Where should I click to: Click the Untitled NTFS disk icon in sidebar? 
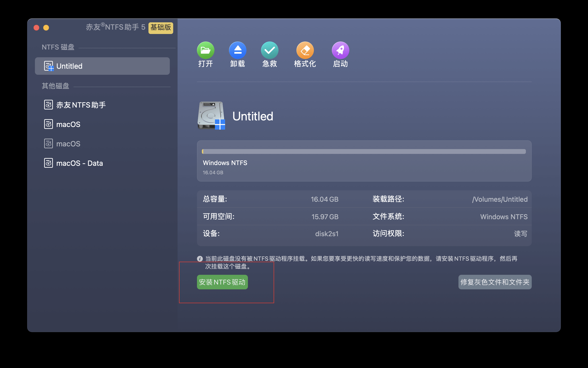pyautogui.click(x=48, y=66)
